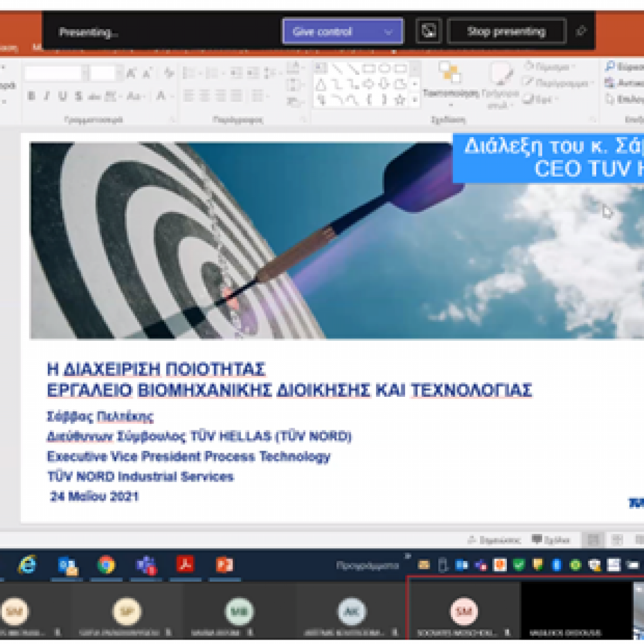This screenshot has width=644, height=644.
Task: Open the numbered list dropdown
Action: 214,73
